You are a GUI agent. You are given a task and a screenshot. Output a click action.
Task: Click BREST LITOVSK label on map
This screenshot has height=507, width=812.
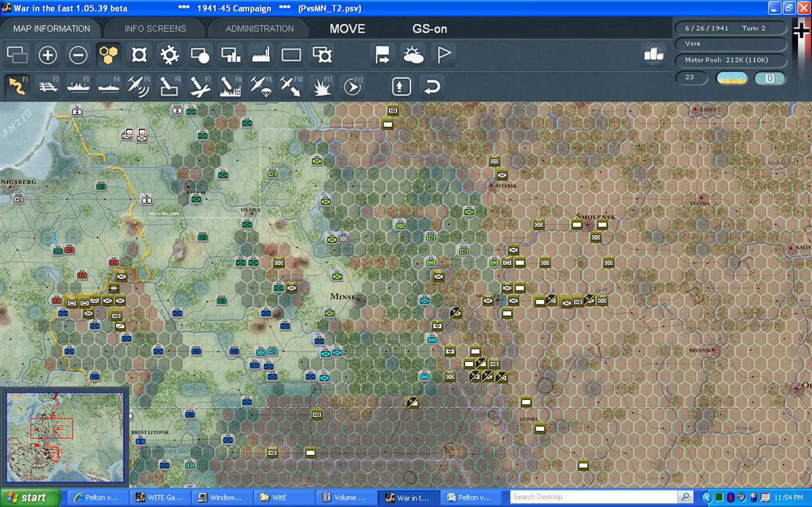pyautogui.click(x=150, y=432)
